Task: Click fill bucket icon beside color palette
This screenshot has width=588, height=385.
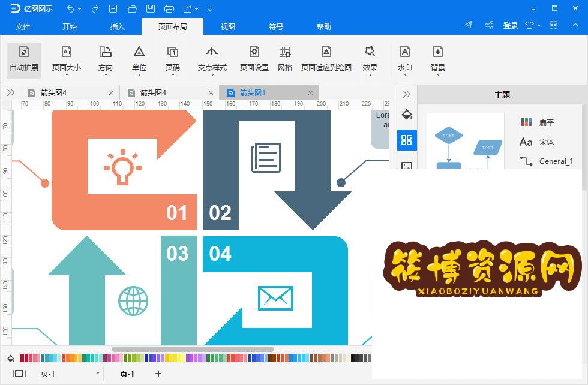Action: coord(11,358)
